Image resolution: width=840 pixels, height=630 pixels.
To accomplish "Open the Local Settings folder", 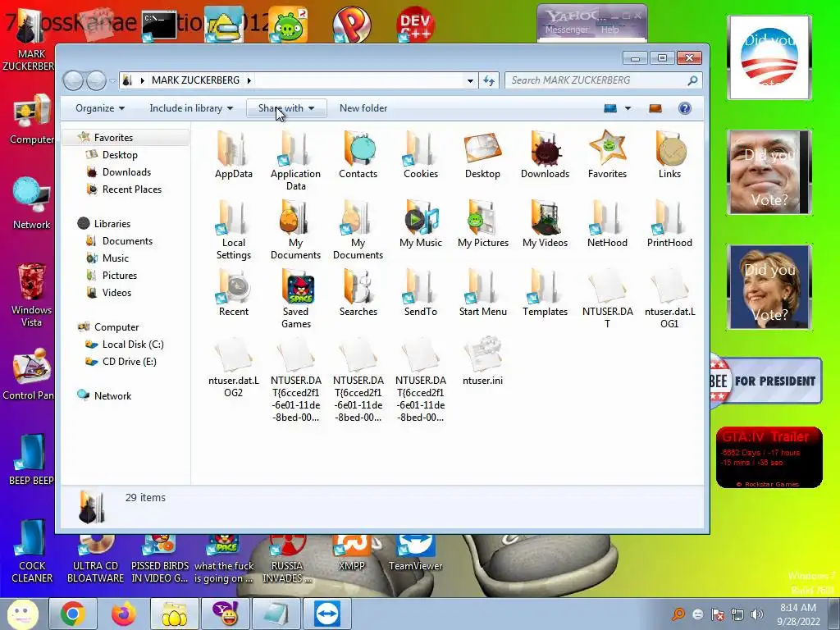I will 233,230.
